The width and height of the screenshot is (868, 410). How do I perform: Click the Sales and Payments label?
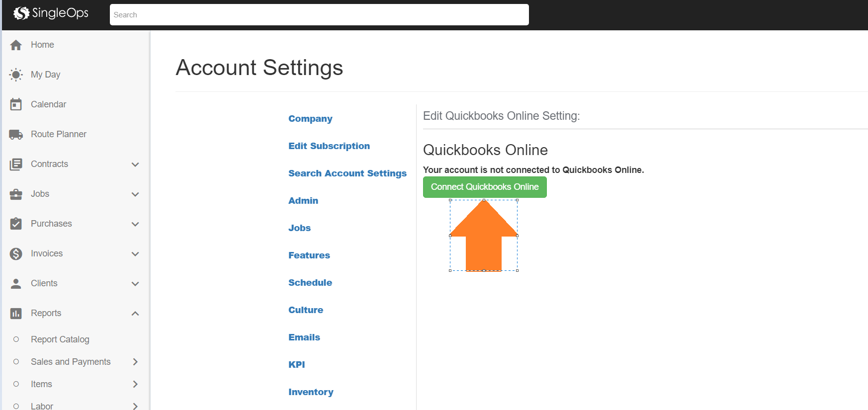(x=71, y=362)
